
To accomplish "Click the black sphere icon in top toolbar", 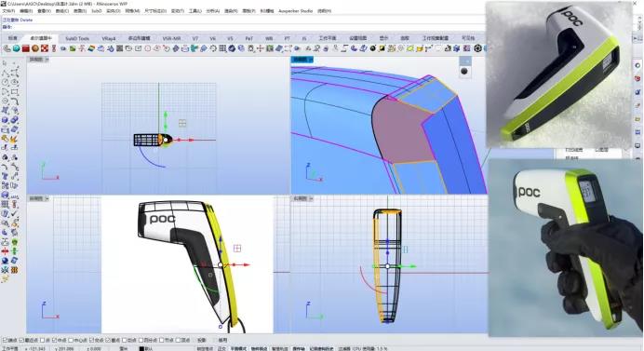I will coord(373,48).
